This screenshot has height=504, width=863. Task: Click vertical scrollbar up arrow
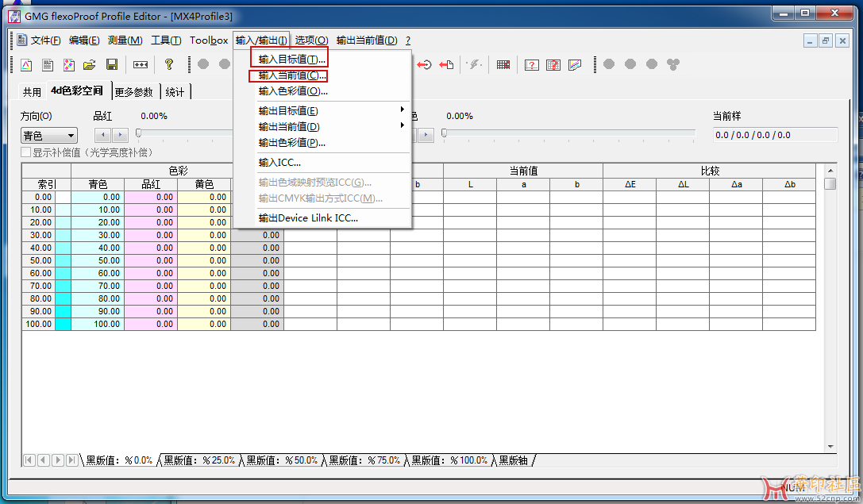pos(830,170)
